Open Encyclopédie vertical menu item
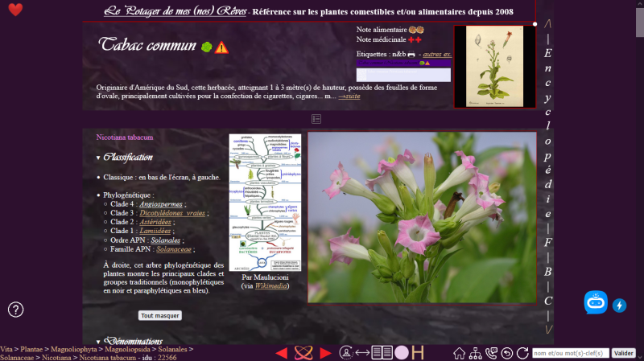Image resolution: width=644 pixels, height=361 pixels. [x=548, y=133]
